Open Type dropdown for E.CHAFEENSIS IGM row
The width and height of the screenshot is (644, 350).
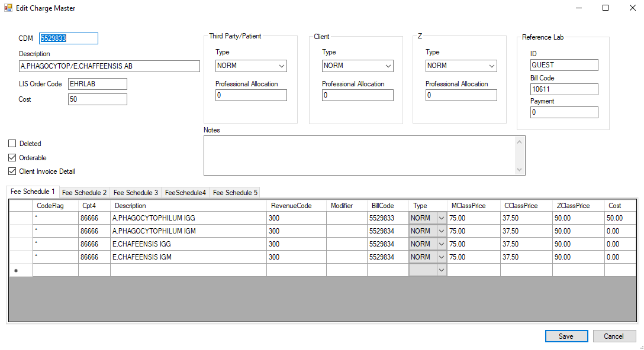tap(441, 257)
